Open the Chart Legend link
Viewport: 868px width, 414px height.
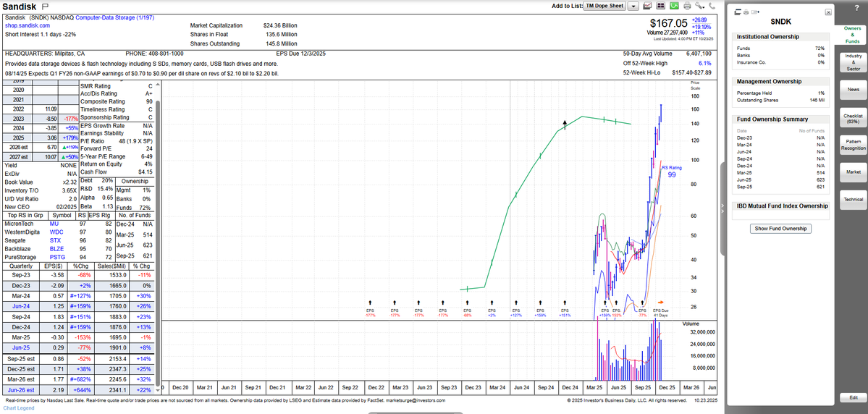18,408
